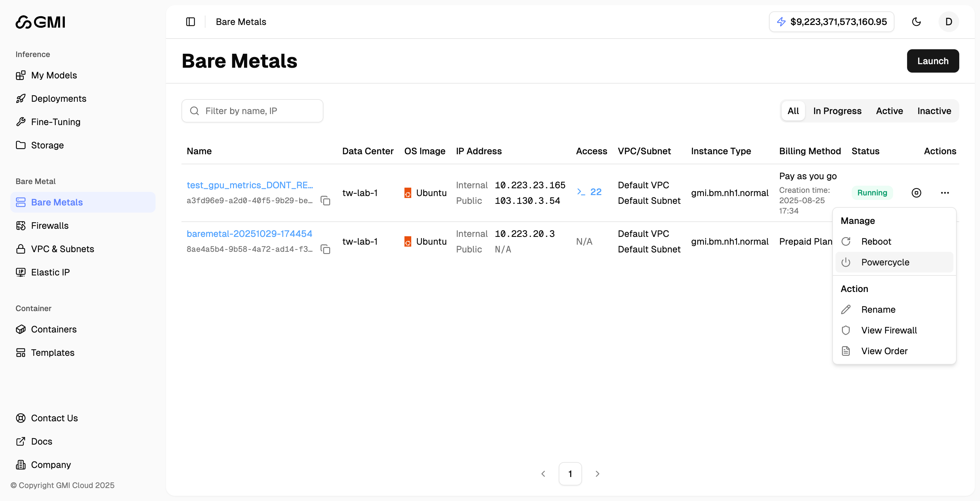This screenshot has width=980, height=501.
Task: Open the baremetal-20251029-174454 instance link
Action: (250, 233)
